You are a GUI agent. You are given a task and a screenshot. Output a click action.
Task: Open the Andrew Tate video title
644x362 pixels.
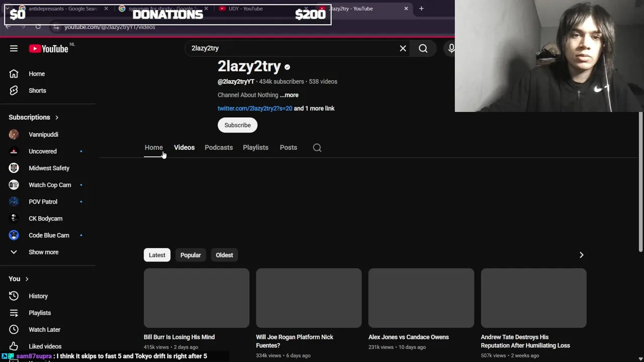525,341
